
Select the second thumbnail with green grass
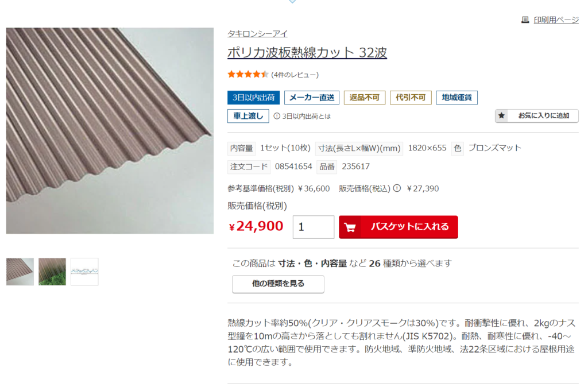52,272
